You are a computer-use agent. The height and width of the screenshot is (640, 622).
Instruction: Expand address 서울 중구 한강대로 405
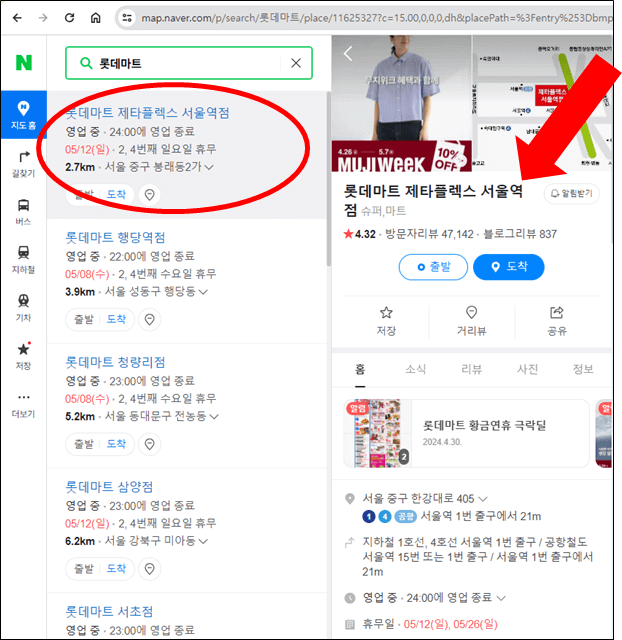pos(483,499)
